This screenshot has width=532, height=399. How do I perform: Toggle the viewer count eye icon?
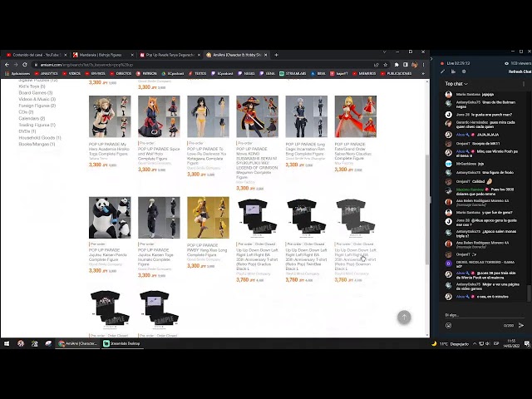pos(506,63)
